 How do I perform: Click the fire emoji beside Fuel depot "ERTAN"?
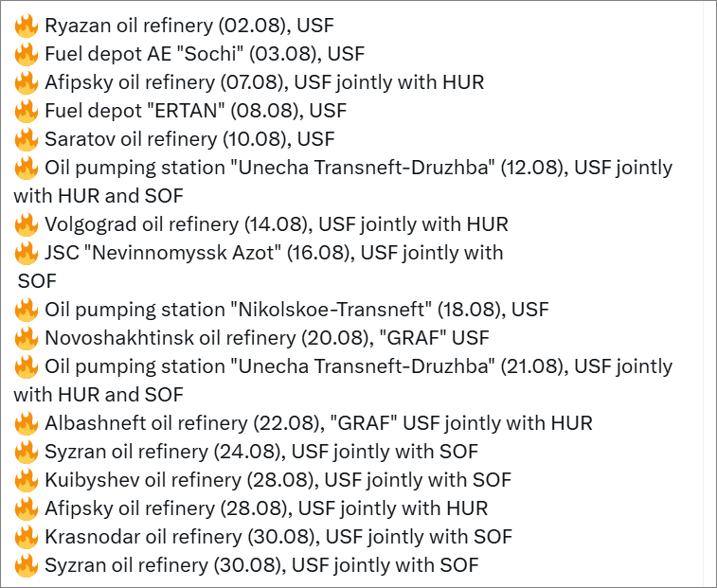click(27, 111)
